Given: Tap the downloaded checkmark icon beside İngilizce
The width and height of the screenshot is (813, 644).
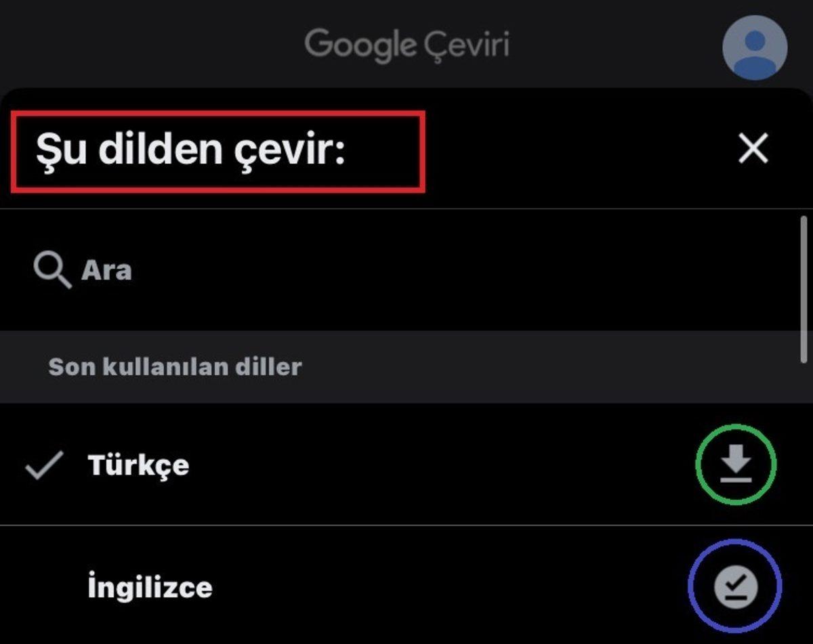Looking at the screenshot, I should (x=736, y=586).
